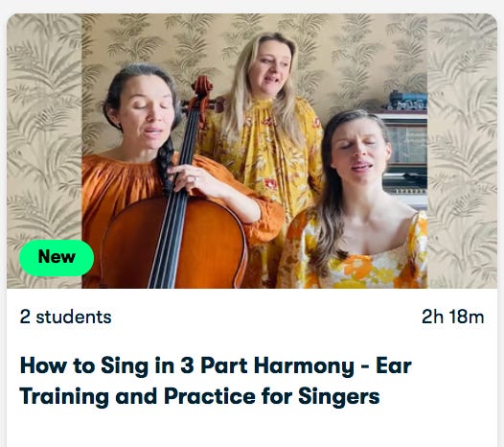504x447 pixels.
Task: Click the green New badge
Action: coord(57,258)
